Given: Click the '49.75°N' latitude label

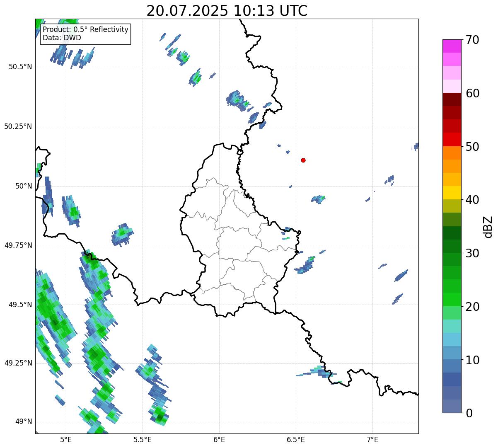Looking at the screenshot, I should pos(18,245).
